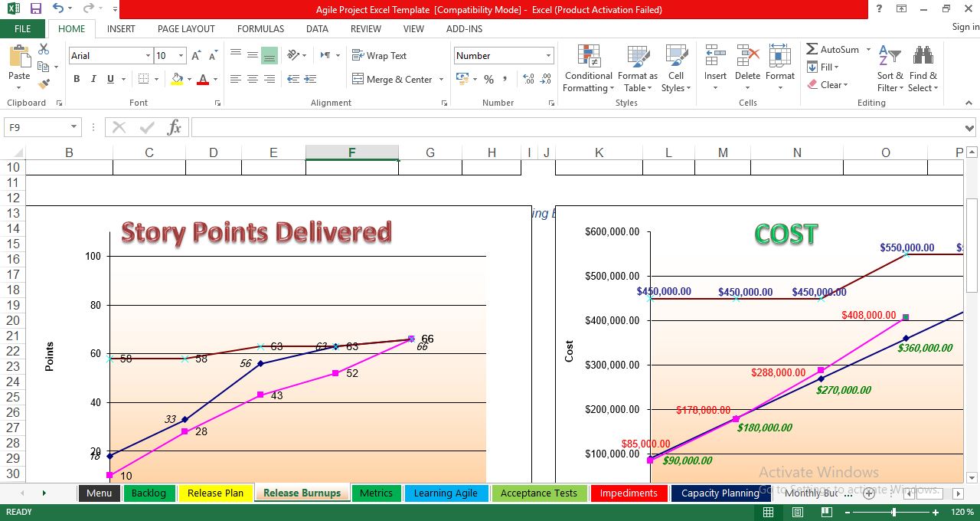Screen dimensions: 980x521
Task: Toggle Align Left horizontal alignment
Action: [x=236, y=79]
